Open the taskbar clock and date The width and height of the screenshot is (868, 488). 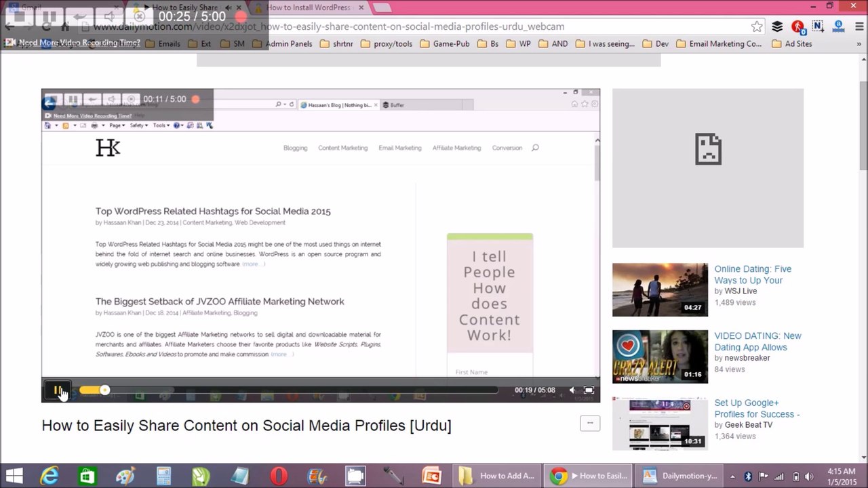point(841,476)
